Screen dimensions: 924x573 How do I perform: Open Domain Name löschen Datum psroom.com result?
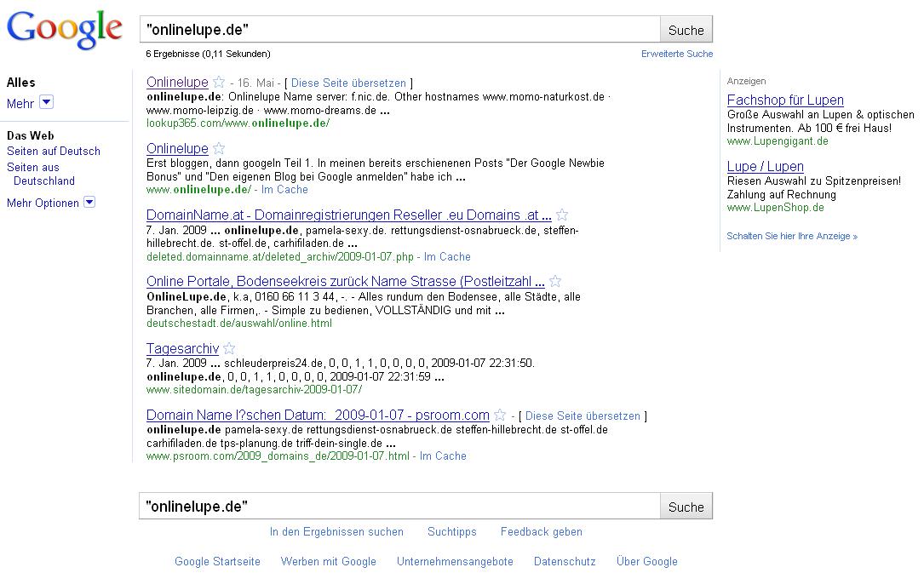318,415
